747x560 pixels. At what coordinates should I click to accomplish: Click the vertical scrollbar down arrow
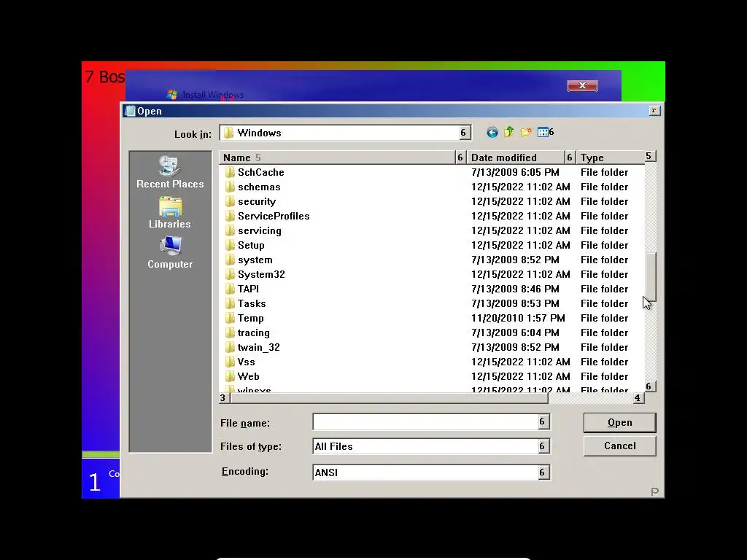(x=650, y=386)
